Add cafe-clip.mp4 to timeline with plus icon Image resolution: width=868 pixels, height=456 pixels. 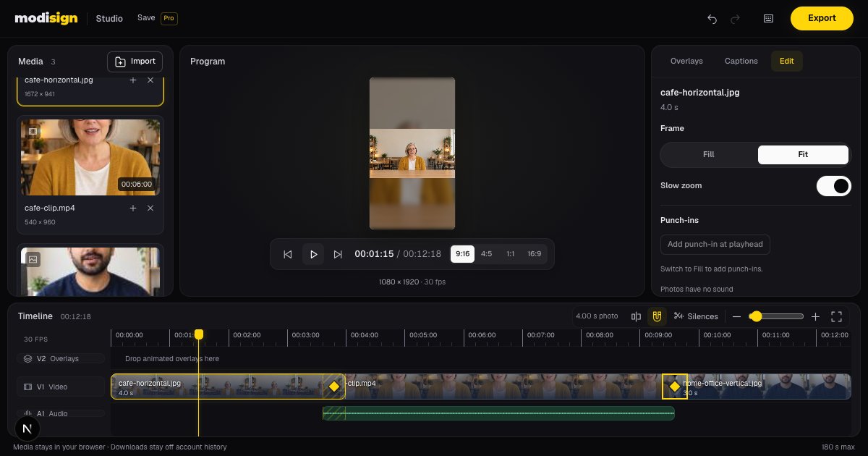133,208
